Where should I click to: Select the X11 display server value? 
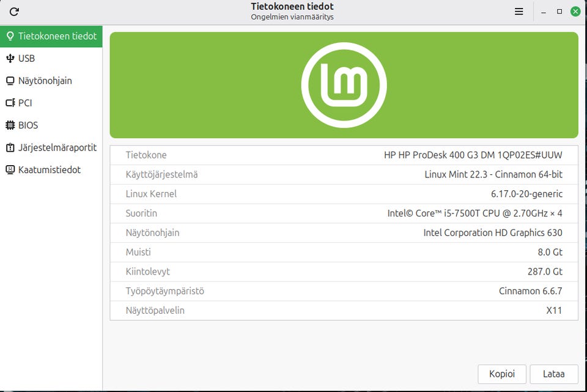pyautogui.click(x=554, y=311)
